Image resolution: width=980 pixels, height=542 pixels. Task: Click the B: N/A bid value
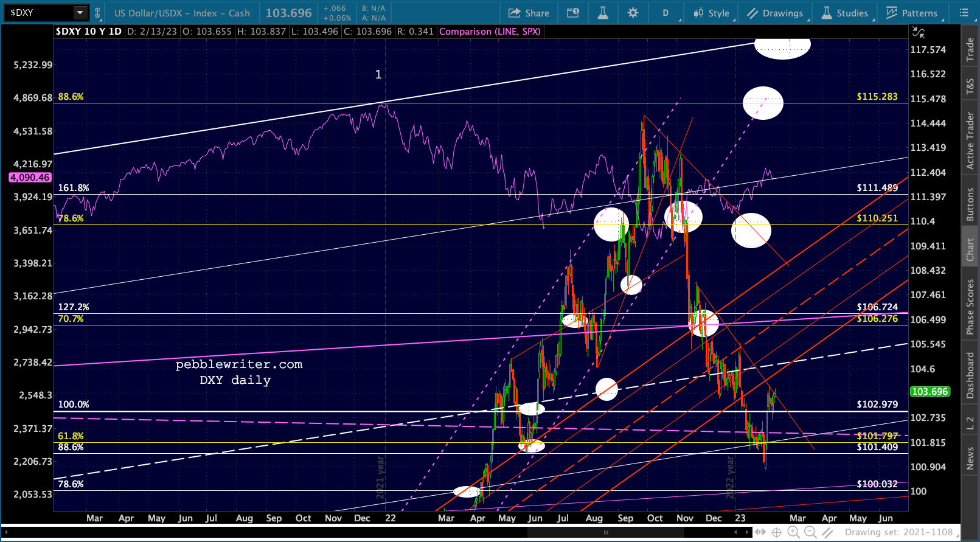pyautogui.click(x=374, y=9)
